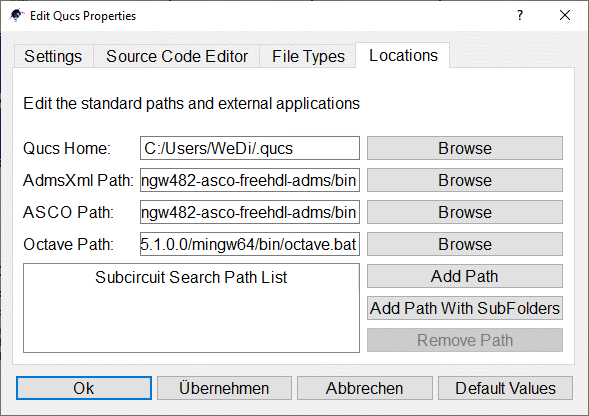Browse for the AdmsXml Path

click(x=465, y=180)
